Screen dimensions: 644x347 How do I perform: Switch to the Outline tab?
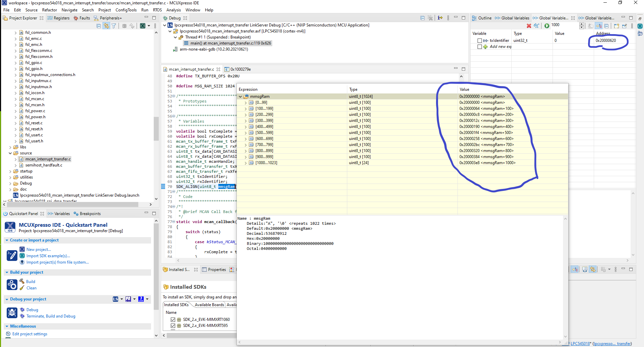(482, 18)
